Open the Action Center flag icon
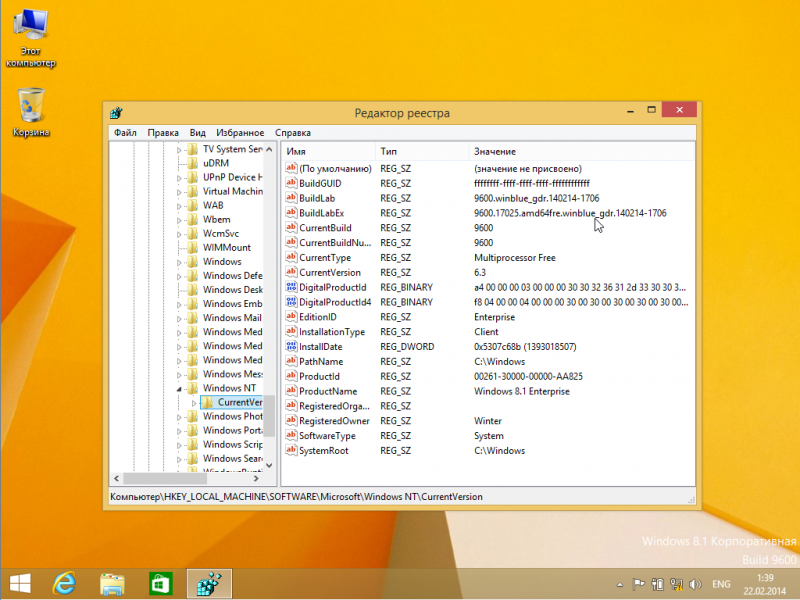 [x=638, y=584]
